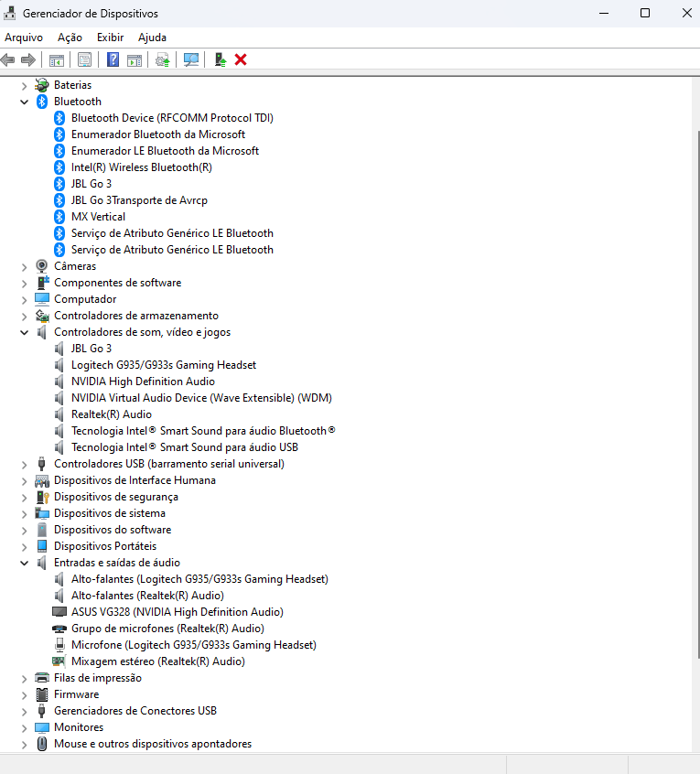Select Realtek(R) Audio sound controller

tap(112, 414)
